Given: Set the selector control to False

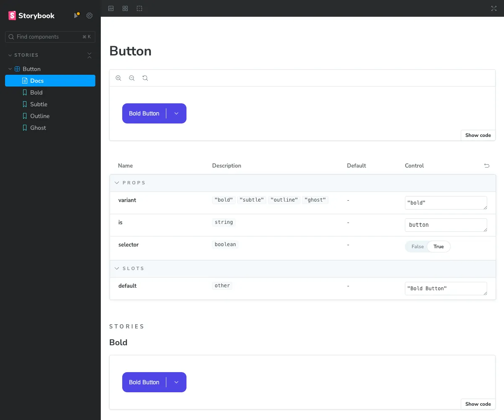Looking at the screenshot, I should click(417, 247).
